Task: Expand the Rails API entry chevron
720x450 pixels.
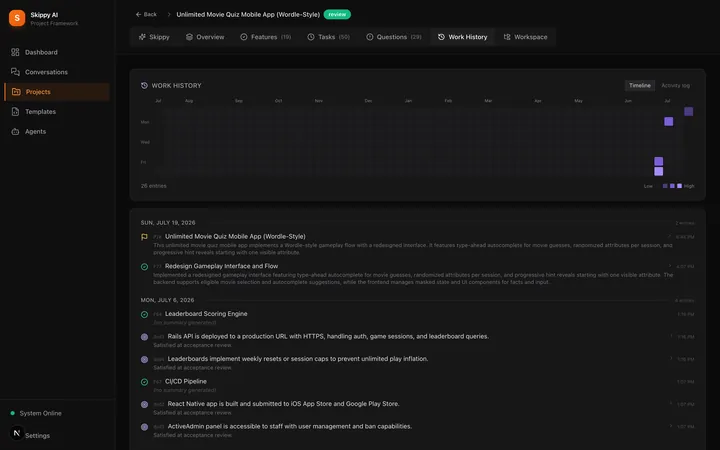Action: coord(671,336)
